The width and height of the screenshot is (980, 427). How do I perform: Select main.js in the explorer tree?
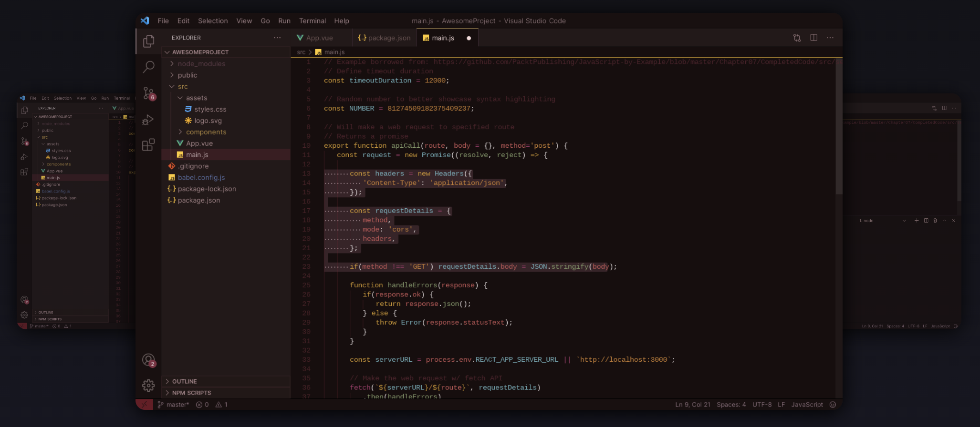(x=226, y=155)
